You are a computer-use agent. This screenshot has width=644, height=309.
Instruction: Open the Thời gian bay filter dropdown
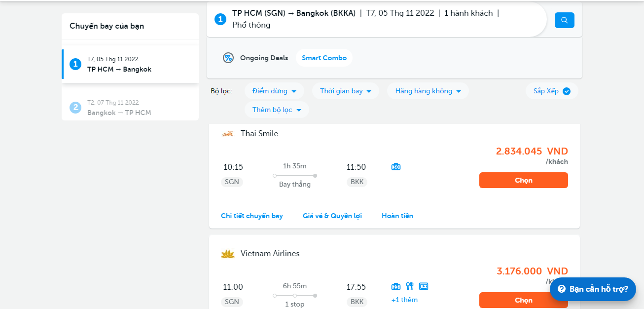click(x=345, y=91)
